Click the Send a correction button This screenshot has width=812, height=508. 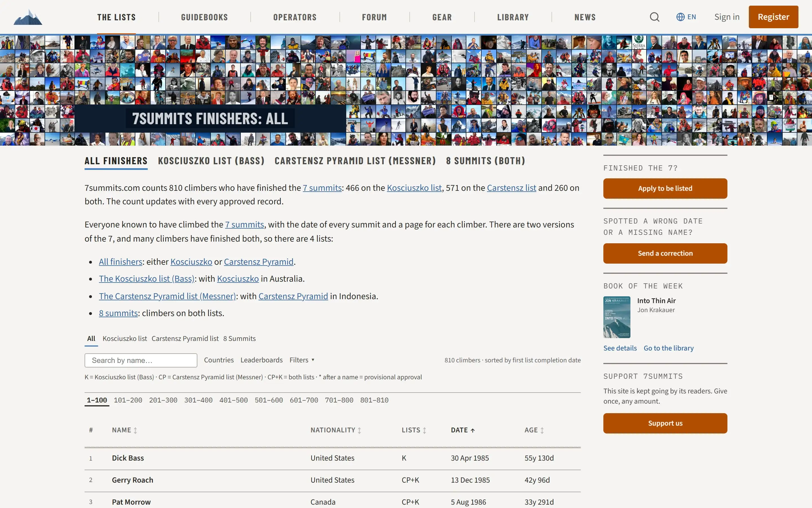point(665,253)
